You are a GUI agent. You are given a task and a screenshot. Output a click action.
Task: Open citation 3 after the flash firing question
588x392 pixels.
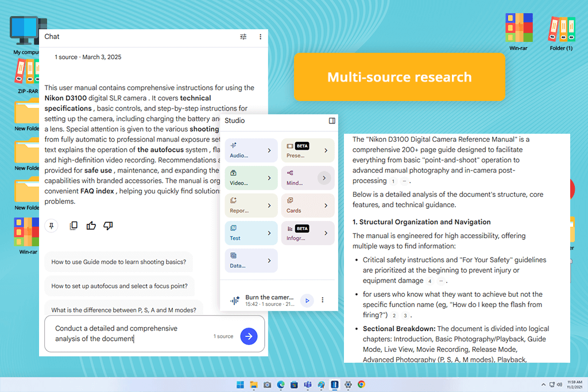click(405, 316)
